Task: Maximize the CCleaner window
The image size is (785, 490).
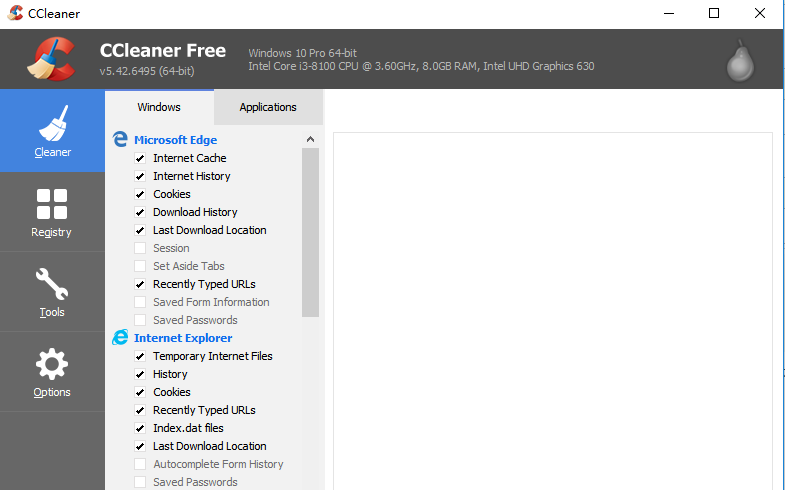Action: pos(714,14)
